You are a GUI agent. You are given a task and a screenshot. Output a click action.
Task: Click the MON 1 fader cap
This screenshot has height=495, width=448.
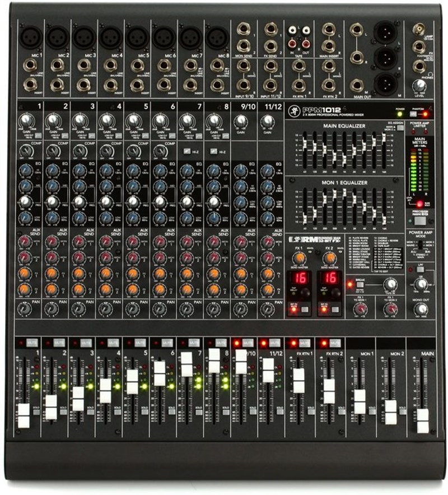pos(360,401)
